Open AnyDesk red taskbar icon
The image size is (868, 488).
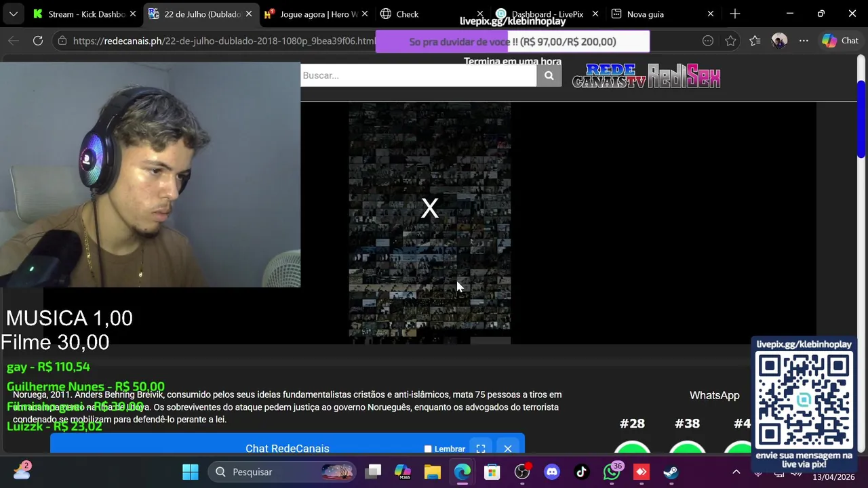point(642,472)
